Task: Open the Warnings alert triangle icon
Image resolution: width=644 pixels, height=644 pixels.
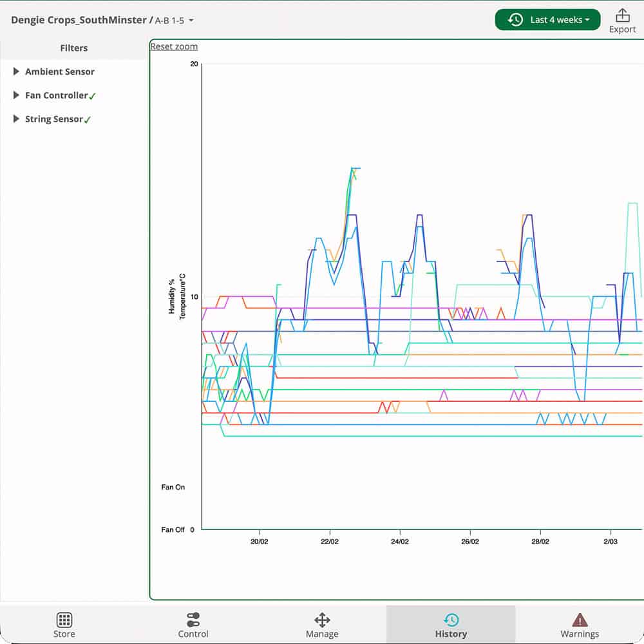Action: (579, 618)
